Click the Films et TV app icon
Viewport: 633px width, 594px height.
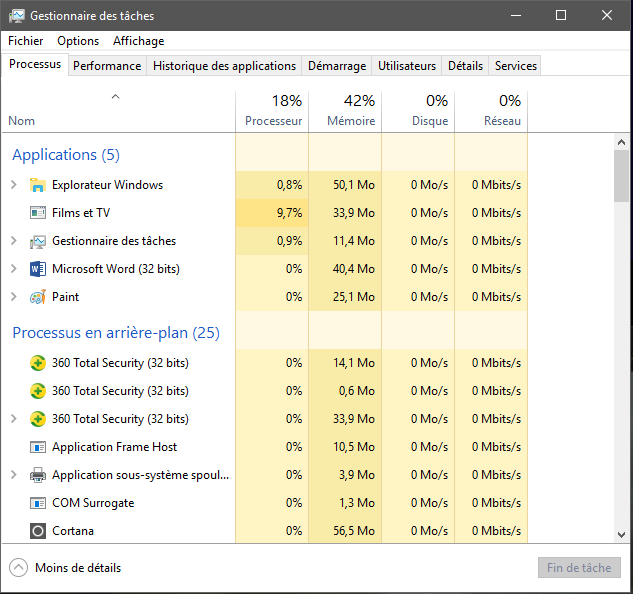(38, 213)
